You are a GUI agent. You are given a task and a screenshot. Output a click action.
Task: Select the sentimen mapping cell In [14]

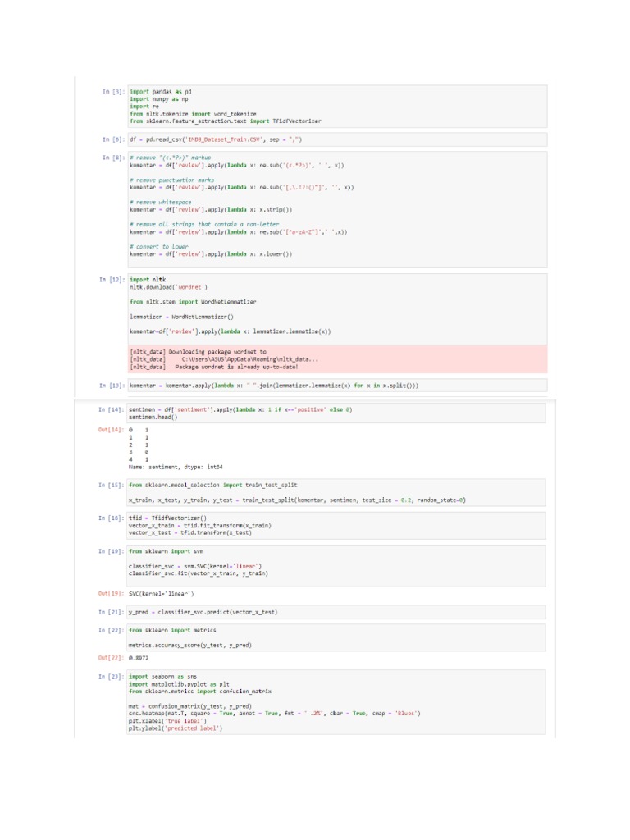(336, 413)
